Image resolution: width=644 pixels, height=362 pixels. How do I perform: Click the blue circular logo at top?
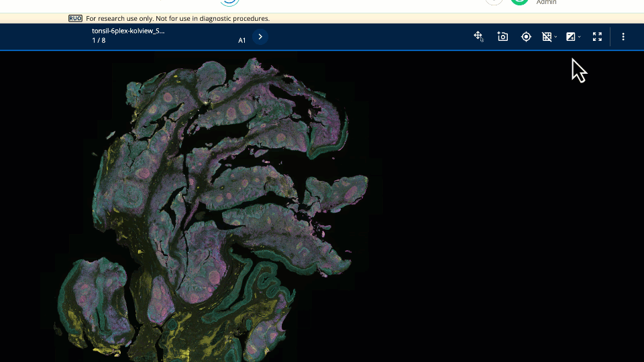tap(230, 3)
